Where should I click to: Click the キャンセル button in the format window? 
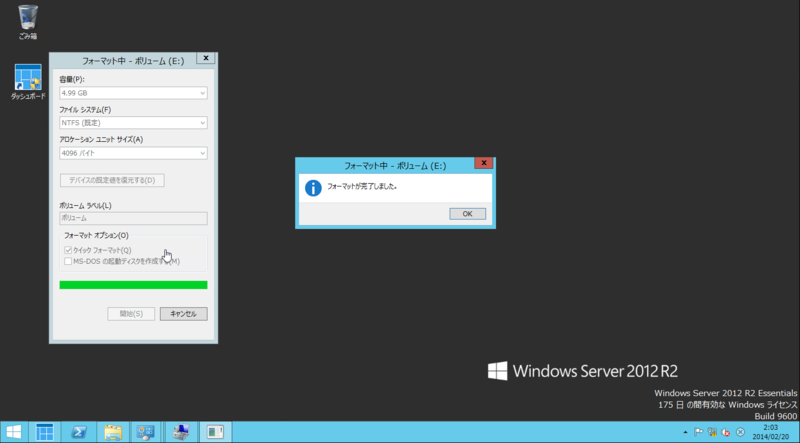pyautogui.click(x=184, y=314)
